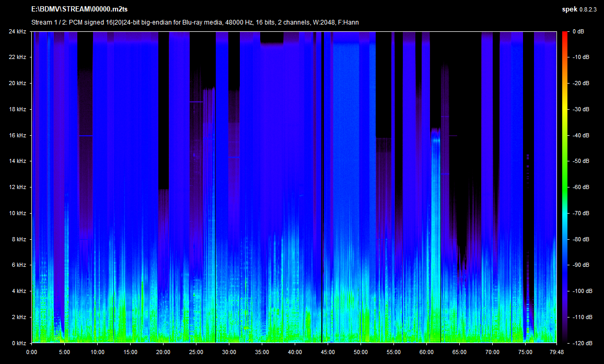The image size is (604, 364).
Task: Click the 16 kHz frequency axis label
Action: click(x=17, y=135)
